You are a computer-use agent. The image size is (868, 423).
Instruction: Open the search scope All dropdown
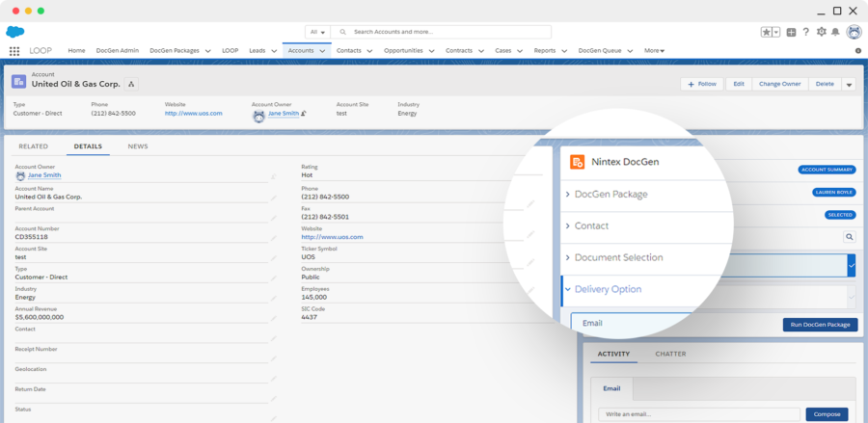click(318, 32)
